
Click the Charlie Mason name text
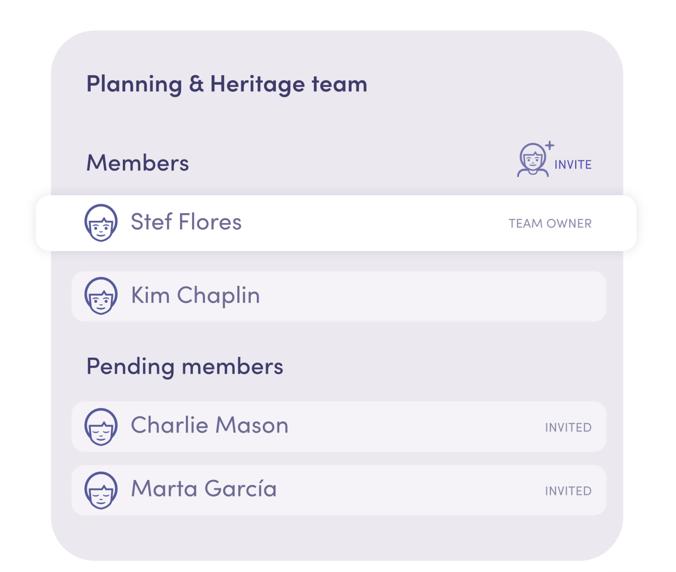(x=209, y=425)
